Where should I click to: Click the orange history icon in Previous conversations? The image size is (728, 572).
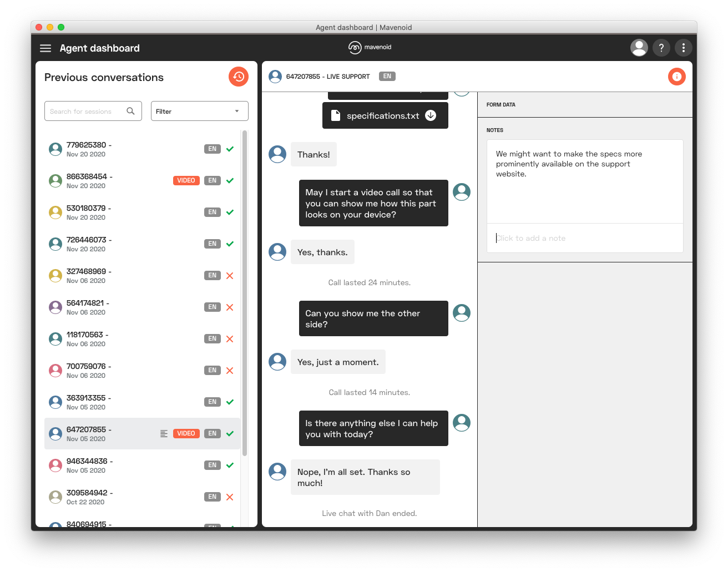pos(239,77)
